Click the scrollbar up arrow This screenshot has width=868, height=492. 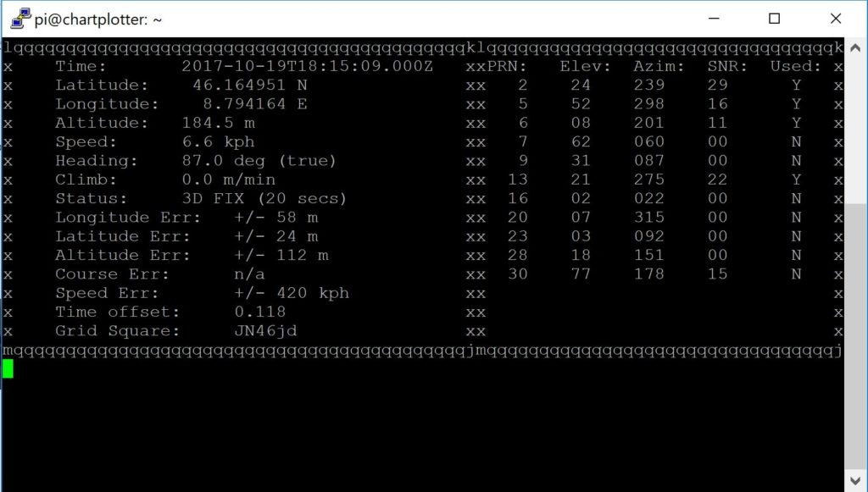855,48
